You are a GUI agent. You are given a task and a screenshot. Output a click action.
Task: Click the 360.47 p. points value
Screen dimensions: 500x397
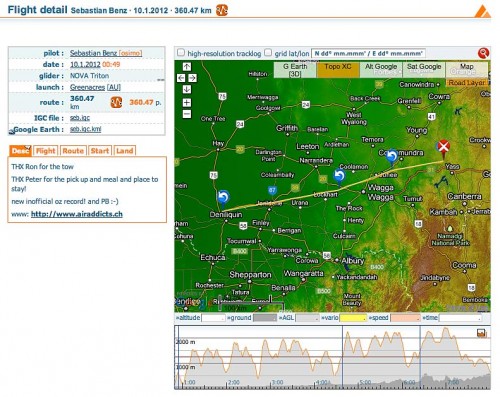[145, 102]
